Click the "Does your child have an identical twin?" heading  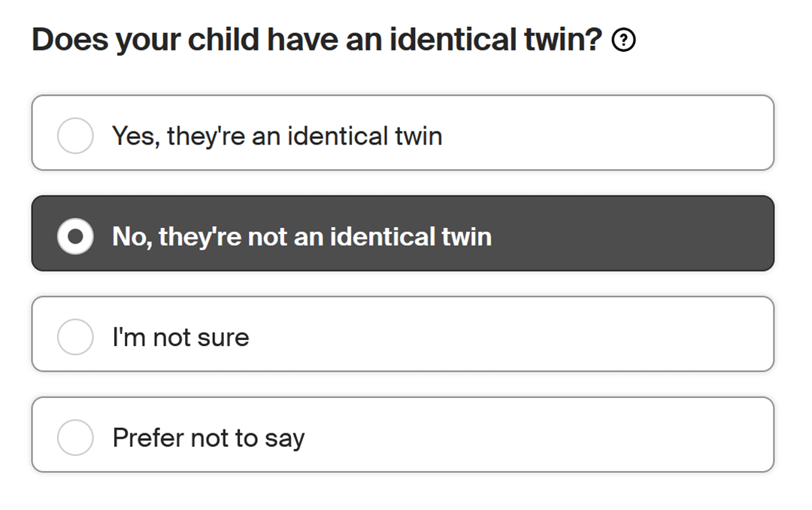pos(317,41)
